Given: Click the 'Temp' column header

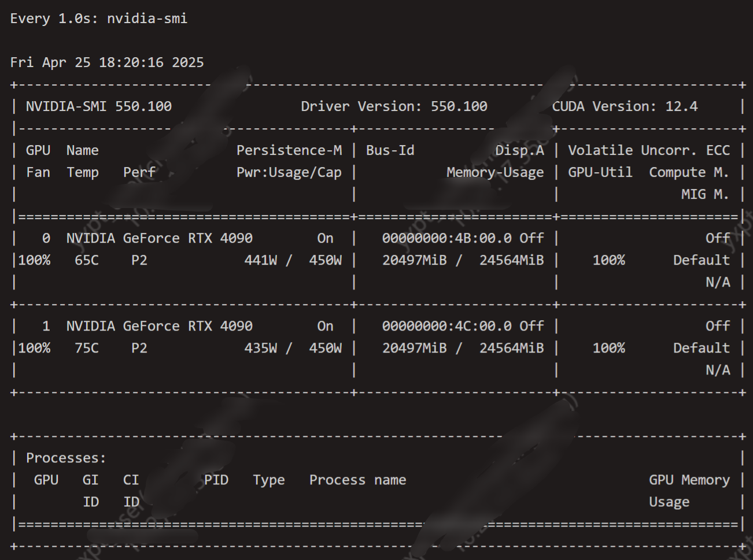Looking at the screenshot, I should [83, 172].
